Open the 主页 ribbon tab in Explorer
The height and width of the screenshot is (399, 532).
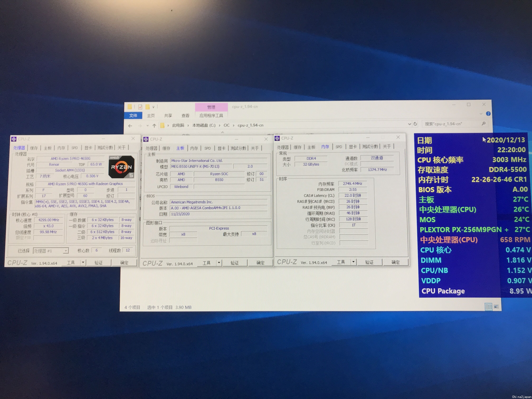click(151, 116)
